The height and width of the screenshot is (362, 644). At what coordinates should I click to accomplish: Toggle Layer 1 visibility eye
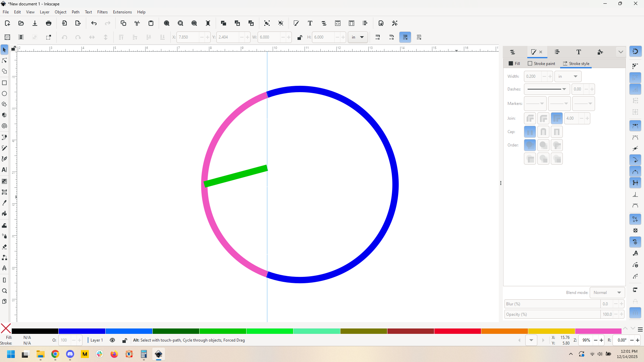pos(112,340)
